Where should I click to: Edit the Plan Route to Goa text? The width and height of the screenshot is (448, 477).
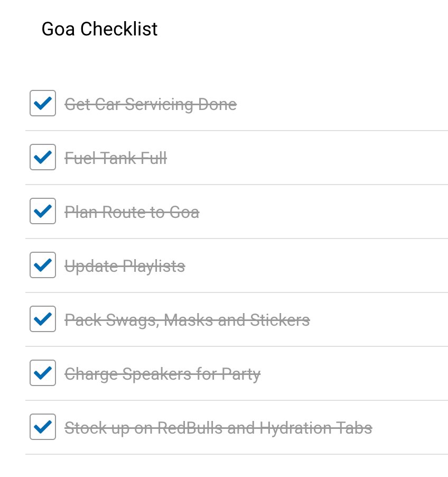coord(132,213)
